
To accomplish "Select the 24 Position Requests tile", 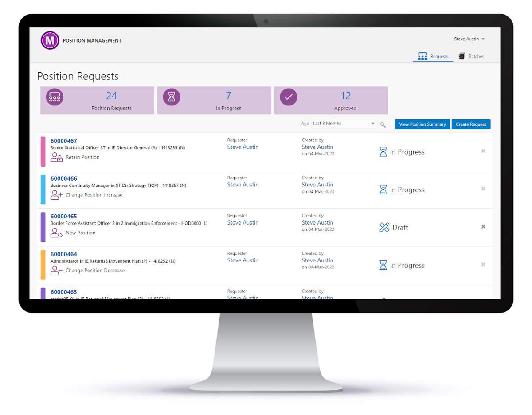I will [x=97, y=100].
